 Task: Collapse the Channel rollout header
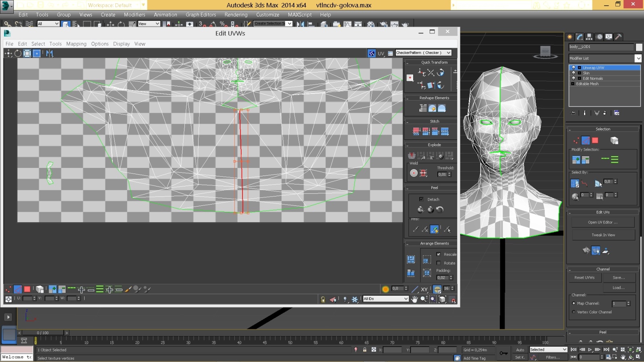603,269
